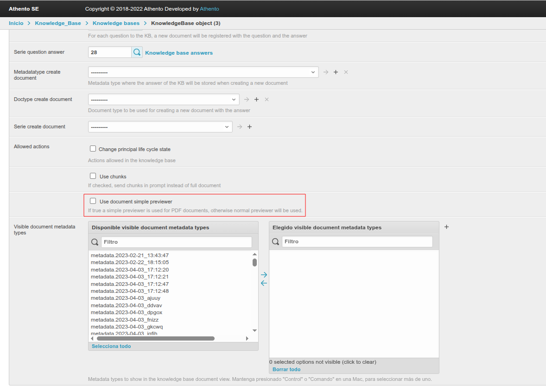Enable Change principal life cycle state checkbox
Viewport: 546px width, 392px height.
coord(93,149)
